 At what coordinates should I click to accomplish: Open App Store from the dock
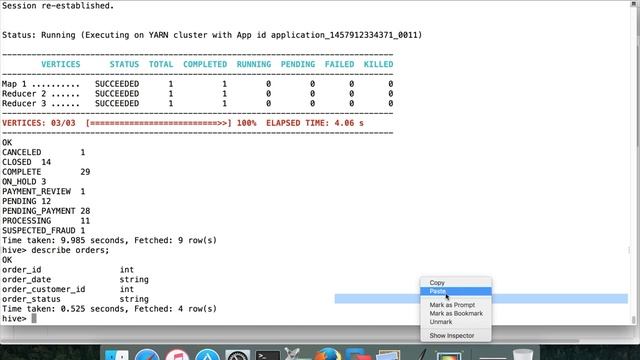(207, 354)
